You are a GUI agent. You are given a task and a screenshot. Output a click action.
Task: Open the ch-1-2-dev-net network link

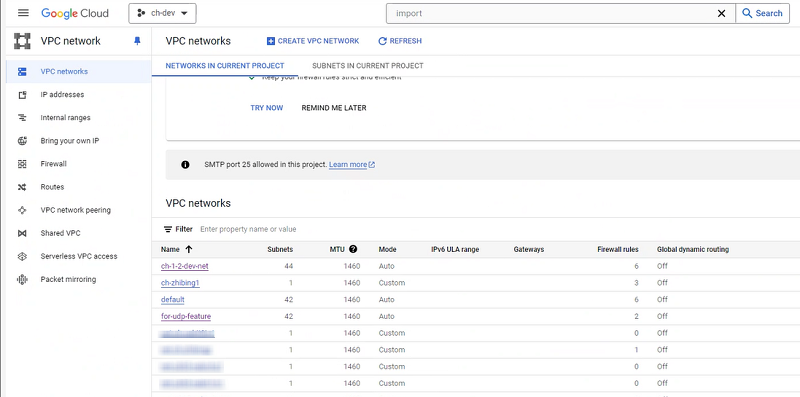tap(185, 266)
